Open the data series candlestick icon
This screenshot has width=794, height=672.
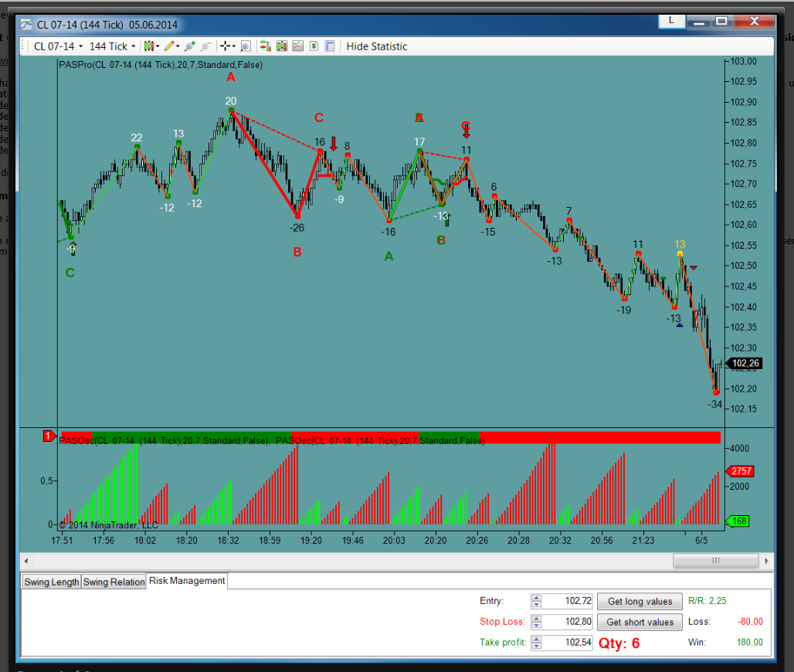coord(282,46)
